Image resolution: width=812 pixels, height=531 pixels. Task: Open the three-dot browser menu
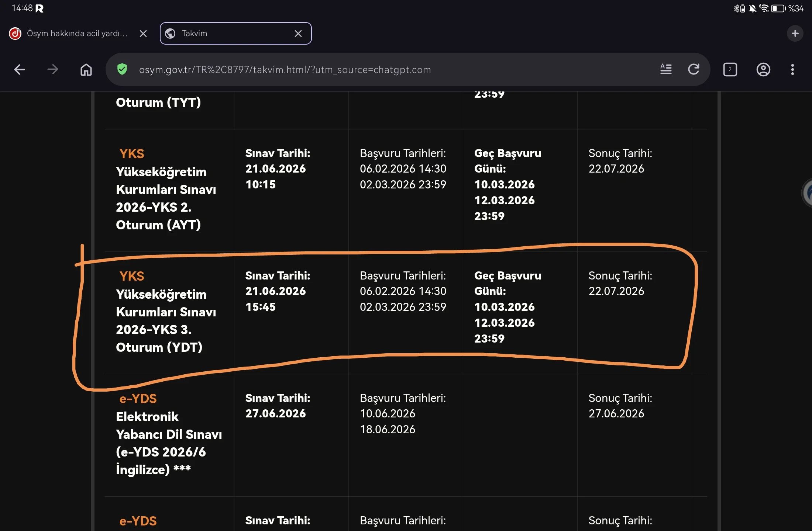(792, 69)
